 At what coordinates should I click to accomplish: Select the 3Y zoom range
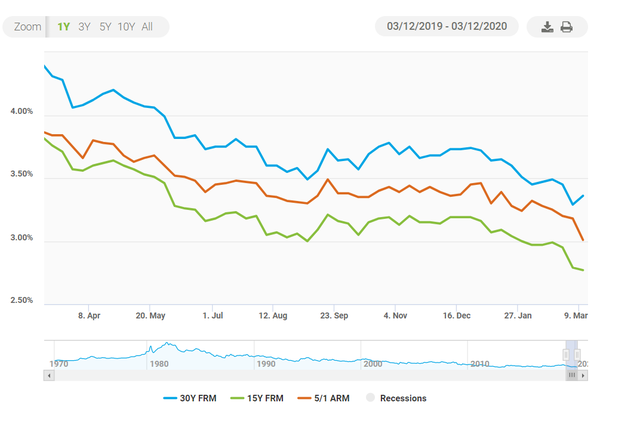[84, 27]
